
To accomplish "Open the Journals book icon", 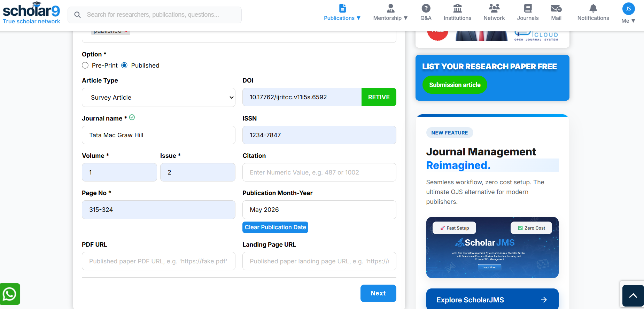I will point(528,8).
